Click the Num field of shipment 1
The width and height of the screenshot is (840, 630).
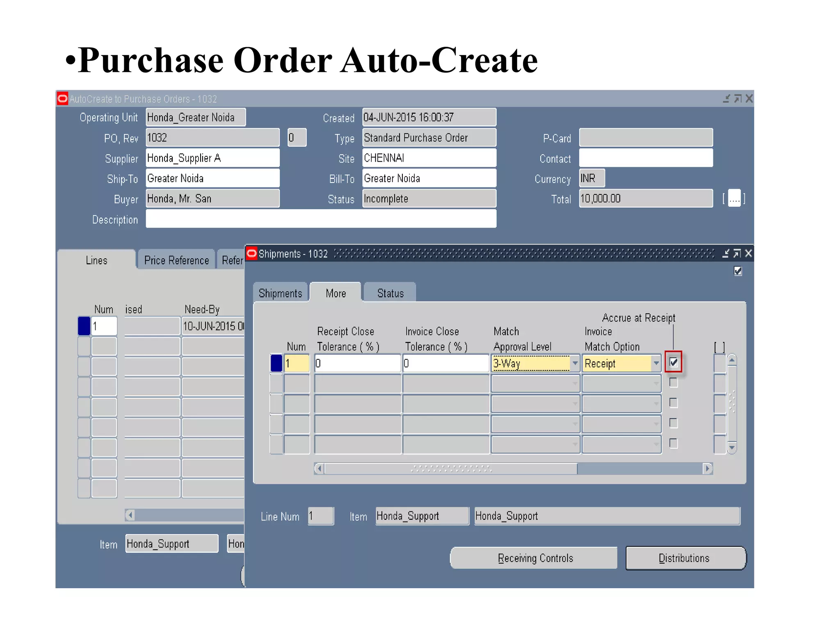pos(297,363)
